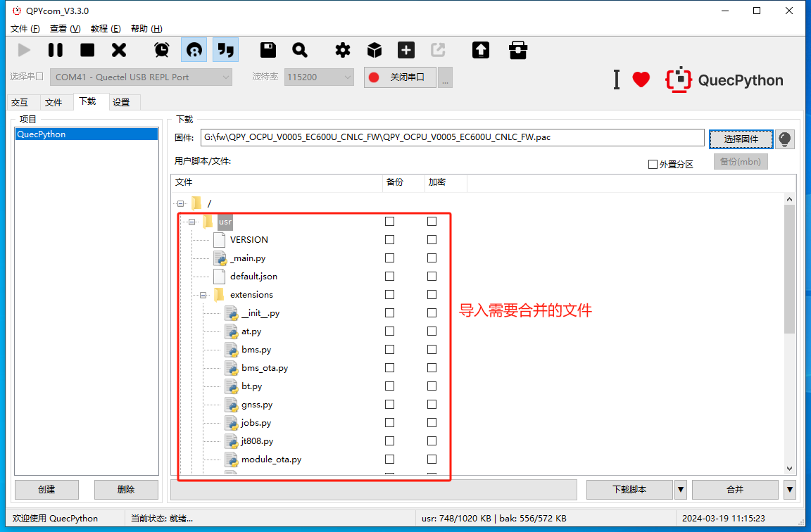Image resolution: width=811 pixels, height=532 pixels.
Task: Click the 关闭串口 button
Action: click(x=400, y=77)
